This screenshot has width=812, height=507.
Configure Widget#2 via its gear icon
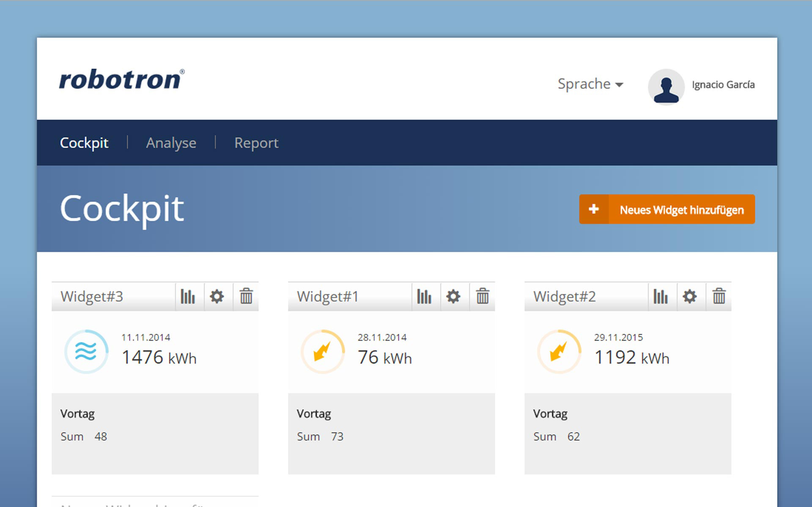690,297
